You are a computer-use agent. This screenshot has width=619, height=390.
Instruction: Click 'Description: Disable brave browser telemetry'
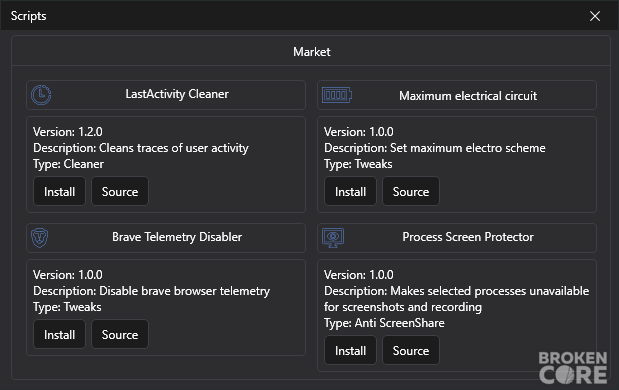point(151,291)
